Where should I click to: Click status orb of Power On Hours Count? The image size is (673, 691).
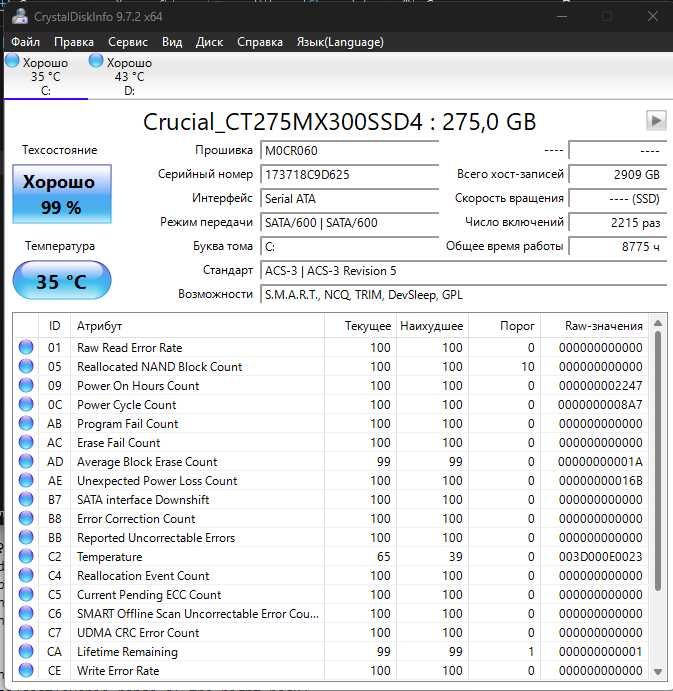click(26, 385)
